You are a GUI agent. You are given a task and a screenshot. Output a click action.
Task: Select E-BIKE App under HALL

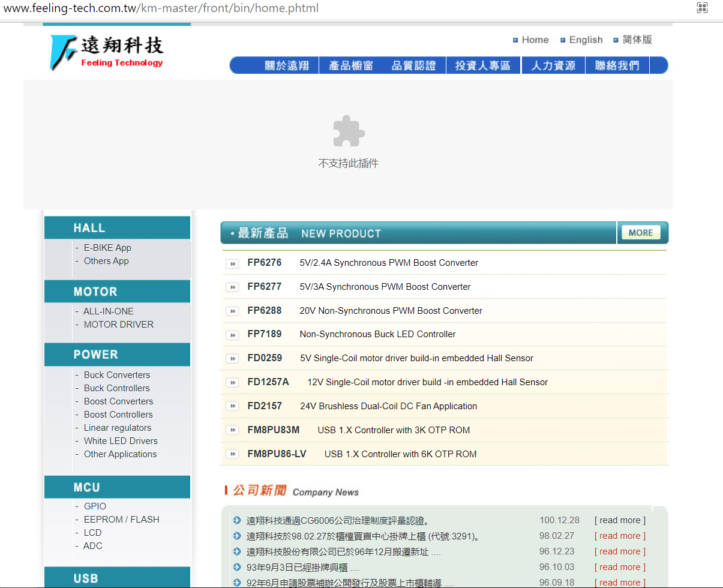coord(107,248)
